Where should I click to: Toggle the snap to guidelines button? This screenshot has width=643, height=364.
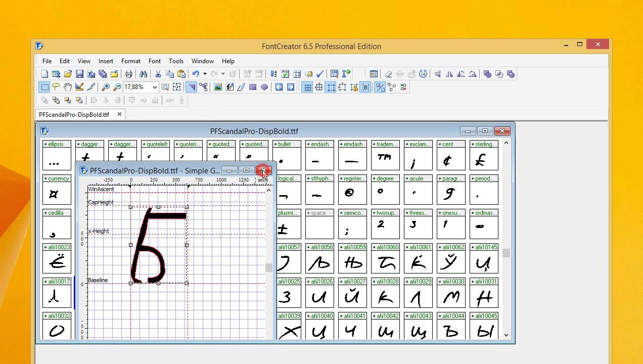pyautogui.click(x=342, y=87)
